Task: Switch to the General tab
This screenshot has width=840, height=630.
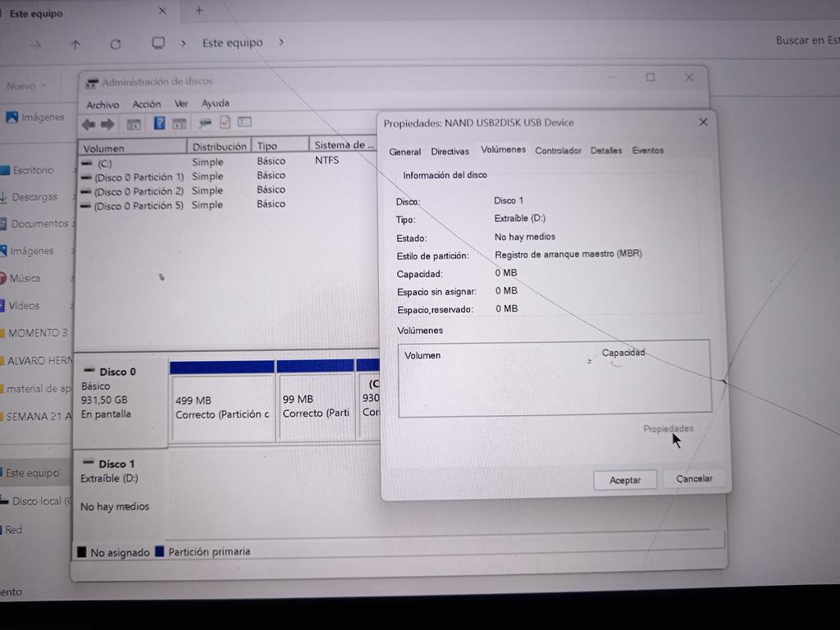Action: (x=404, y=152)
